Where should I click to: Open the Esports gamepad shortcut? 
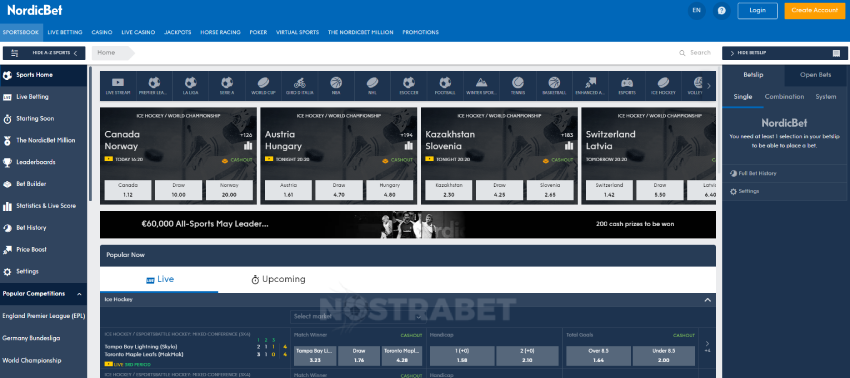(x=627, y=86)
